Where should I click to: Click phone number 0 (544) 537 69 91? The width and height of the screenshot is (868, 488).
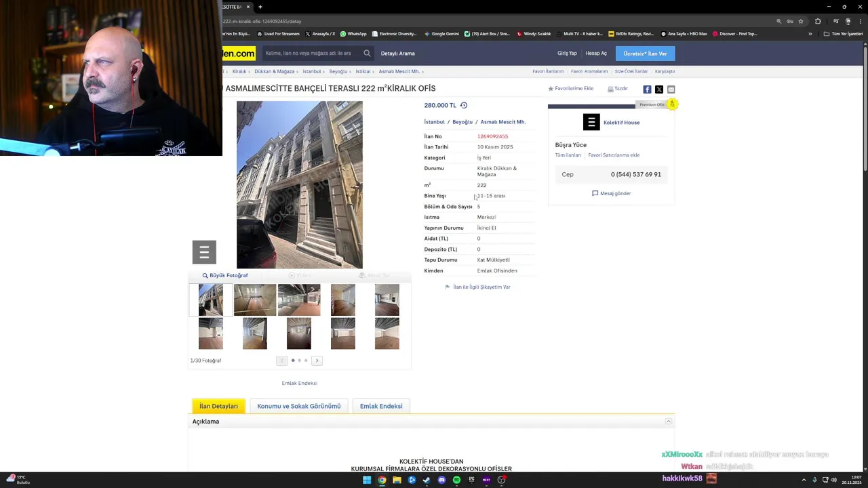(x=635, y=174)
